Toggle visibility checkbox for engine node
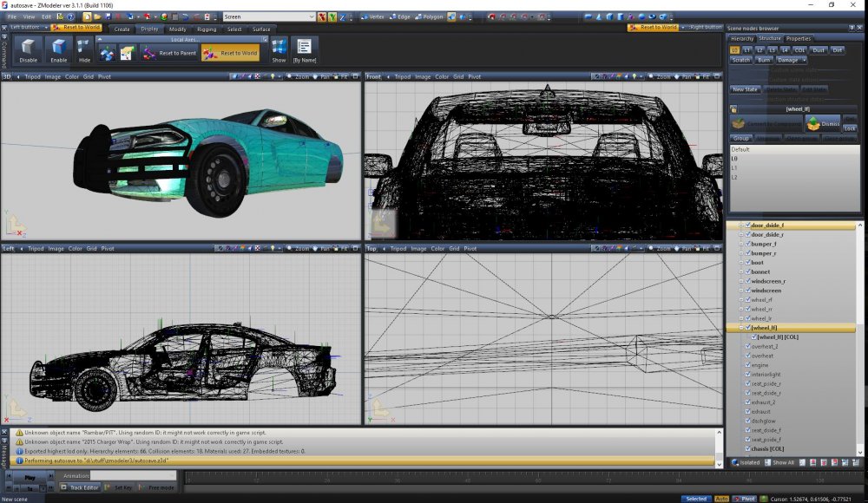Screen dimensions: 868x503 747,365
